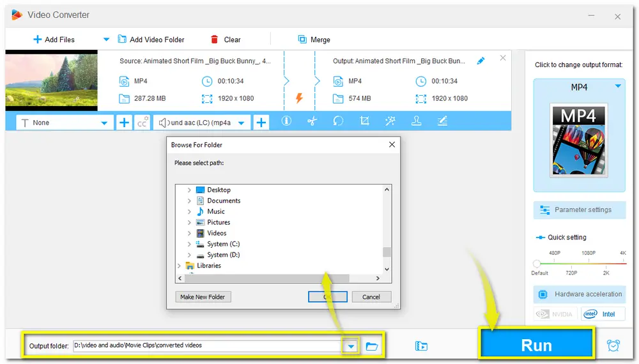
Task: Select the Videos folder
Action: click(x=217, y=233)
